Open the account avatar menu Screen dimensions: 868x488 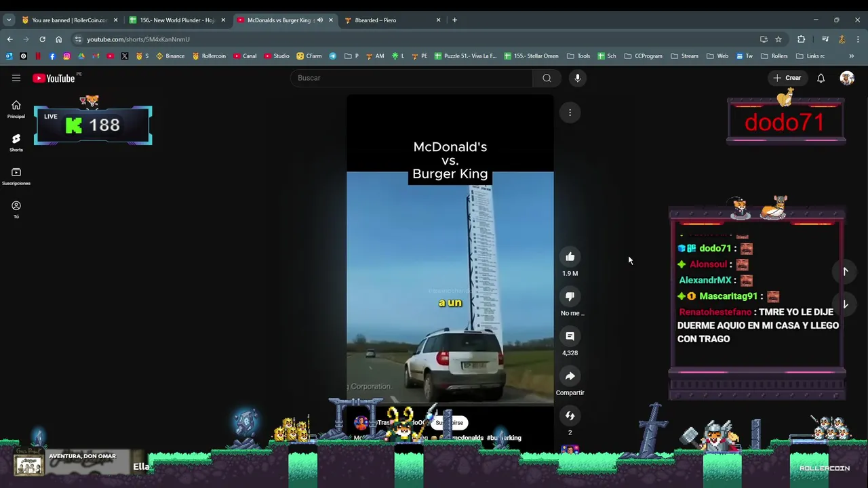pyautogui.click(x=847, y=78)
